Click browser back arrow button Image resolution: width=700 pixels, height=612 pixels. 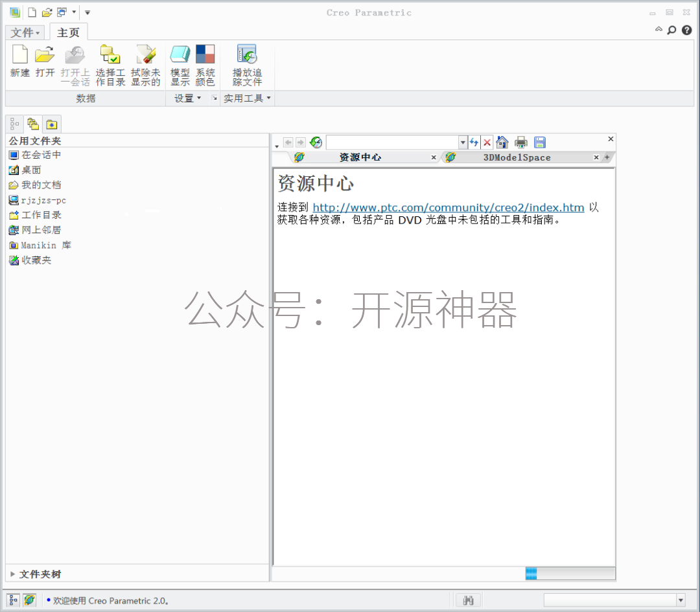click(288, 142)
